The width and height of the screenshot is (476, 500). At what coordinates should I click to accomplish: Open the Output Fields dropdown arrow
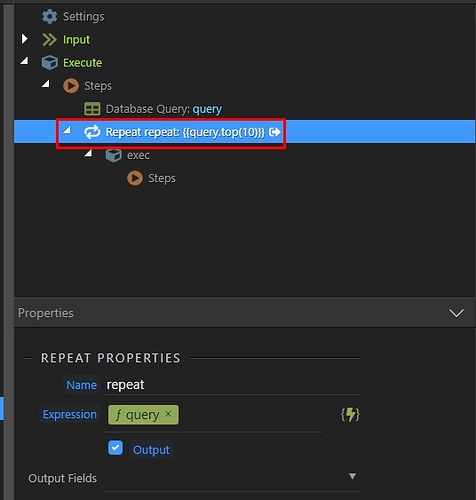pyautogui.click(x=352, y=476)
